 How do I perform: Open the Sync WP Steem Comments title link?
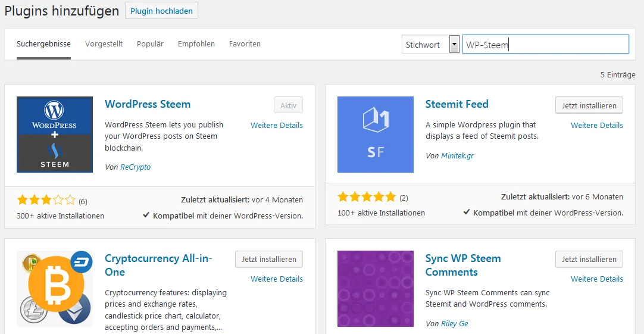tap(463, 265)
